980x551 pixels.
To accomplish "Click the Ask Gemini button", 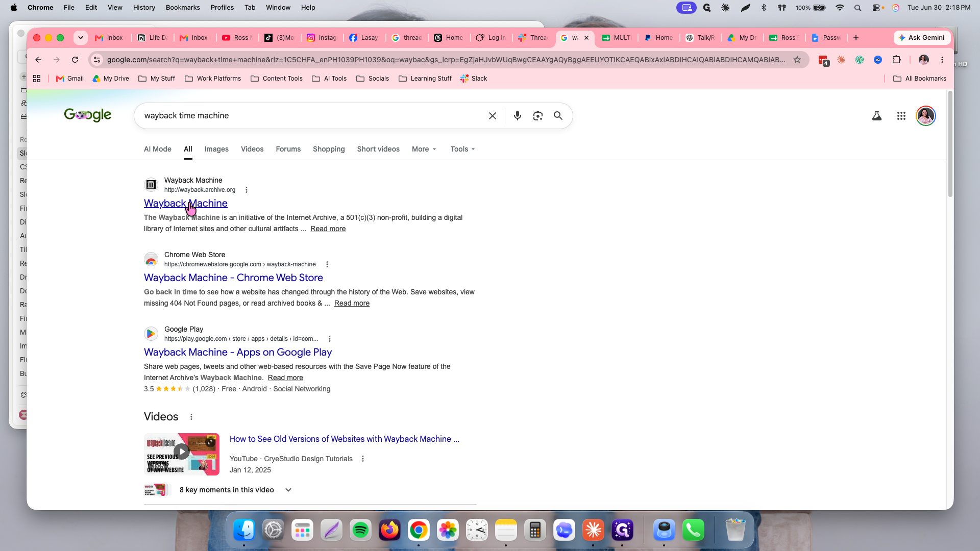I will [x=922, y=38].
